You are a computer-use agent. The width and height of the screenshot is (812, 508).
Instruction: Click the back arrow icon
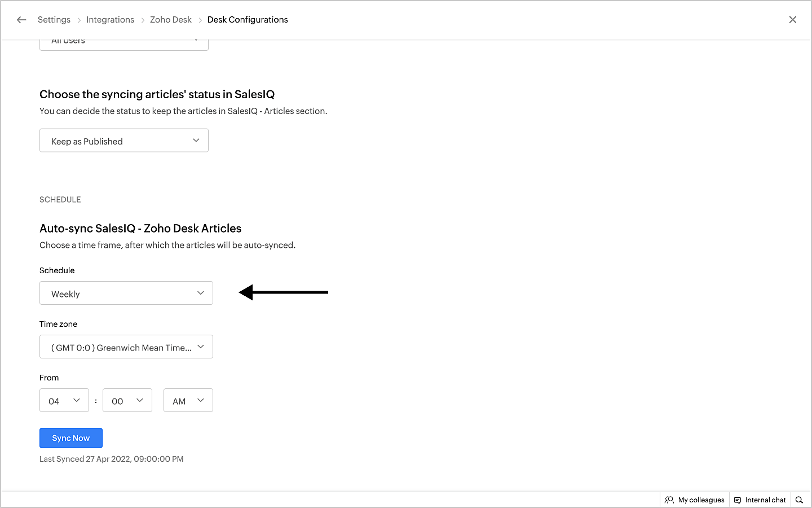[x=21, y=20]
